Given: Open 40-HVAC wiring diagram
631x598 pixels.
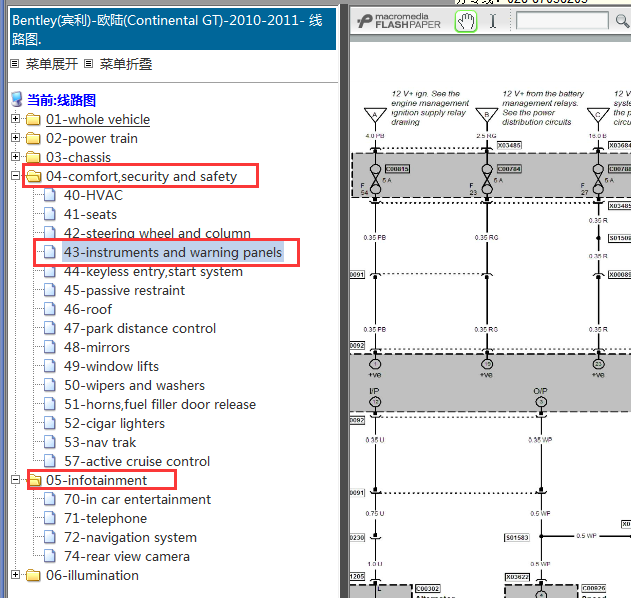Looking at the screenshot, I should 93,195.
